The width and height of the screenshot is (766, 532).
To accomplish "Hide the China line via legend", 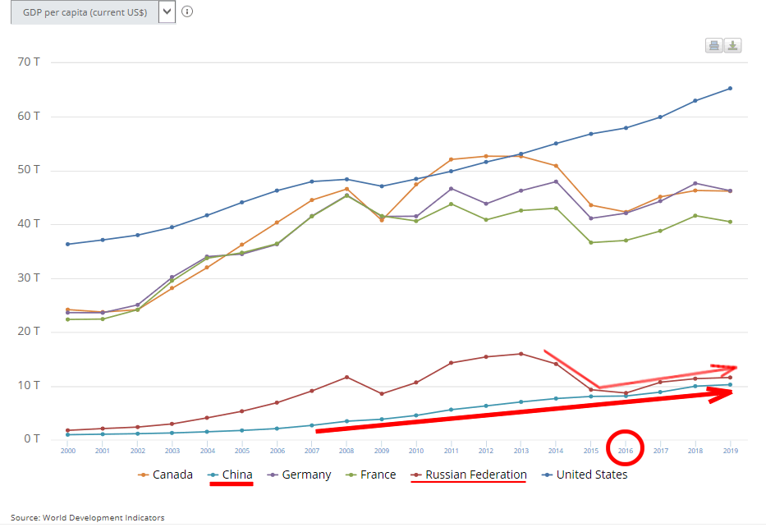I will coord(231,475).
